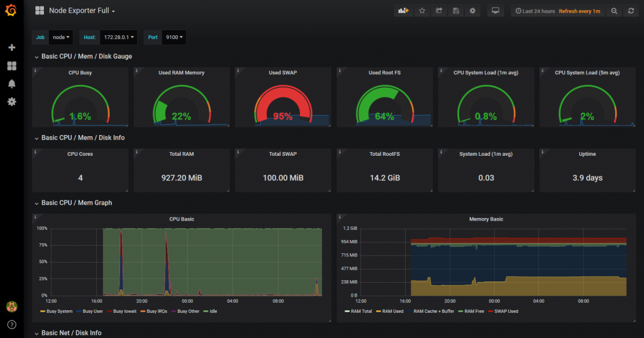
Task: Open Configuration gear icon in sidebar
Action: click(12, 102)
